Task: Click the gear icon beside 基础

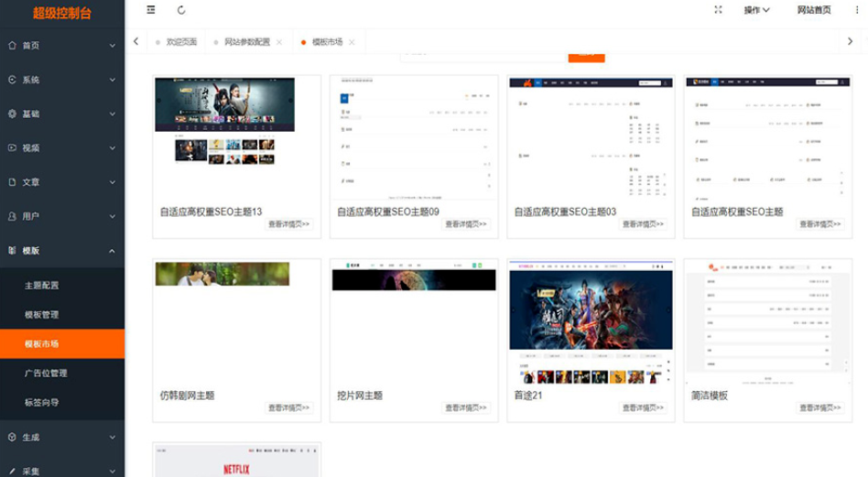Action: pos(12,114)
